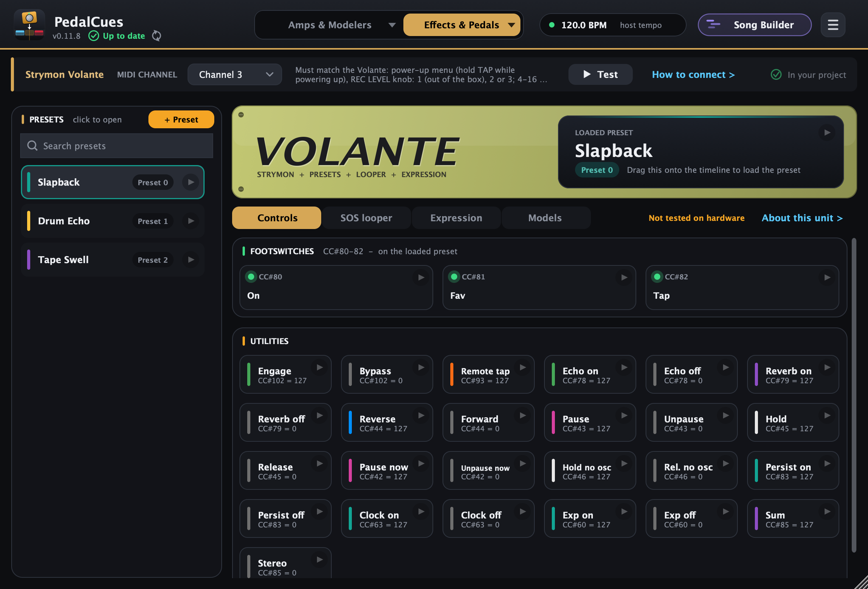Switch to the SOS looper tab
The height and width of the screenshot is (589, 868).
click(x=366, y=218)
